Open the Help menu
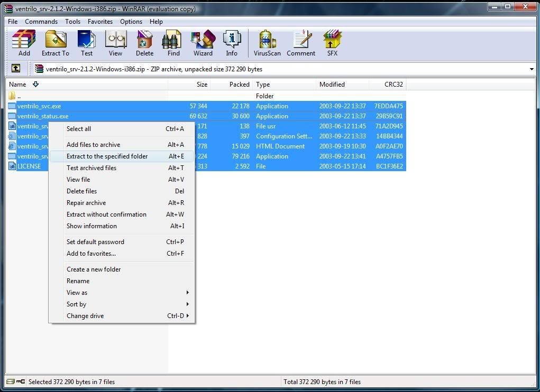The image size is (540, 392). click(x=156, y=21)
